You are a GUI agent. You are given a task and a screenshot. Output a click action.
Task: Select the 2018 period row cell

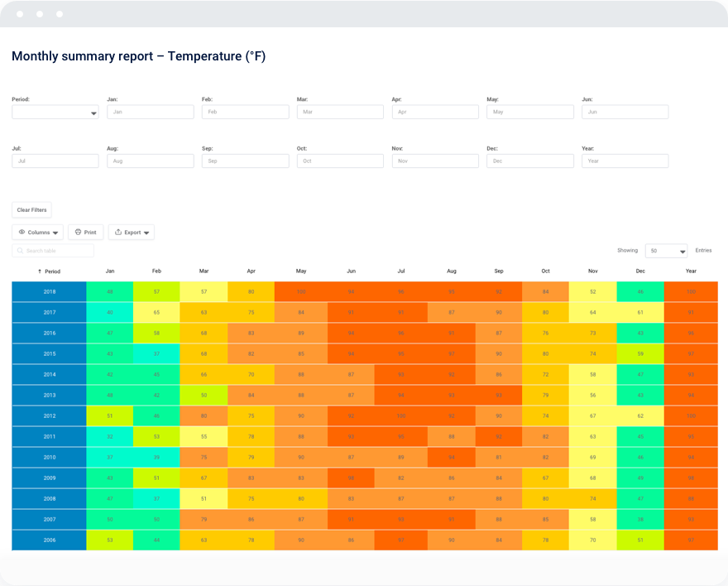pyautogui.click(x=49, y=291)
